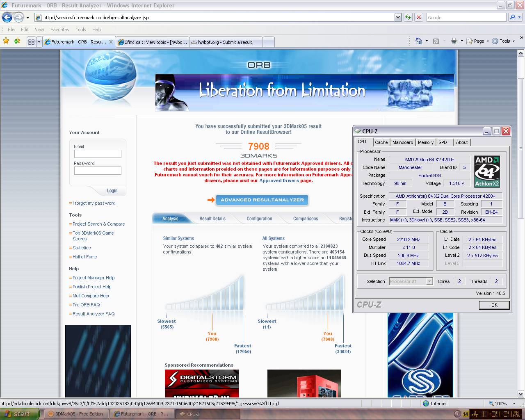The width and height of the screenshot is (525, 420).
Task: Open the recent pages dropdown arrow
Action: point(27,18)
